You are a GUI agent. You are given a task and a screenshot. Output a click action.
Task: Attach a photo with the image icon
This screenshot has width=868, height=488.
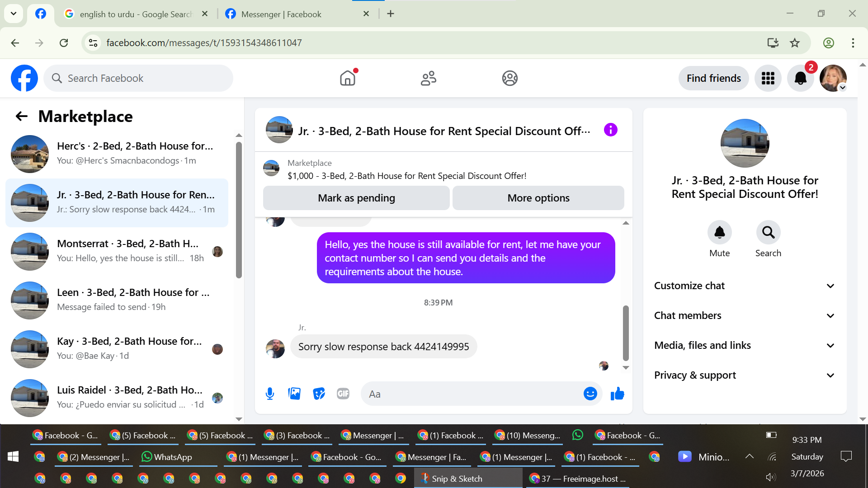[x=294, y=394]
